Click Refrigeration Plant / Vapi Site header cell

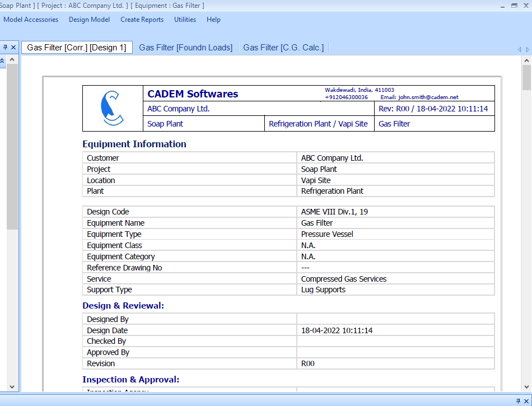318,124
